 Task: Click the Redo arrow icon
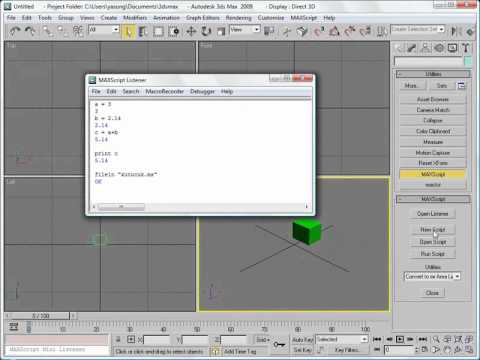pos(31,31)
